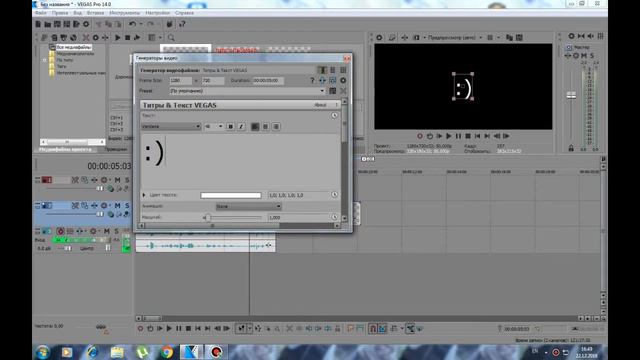The height and width of the screenshot is (360, 640).
Task: Save the current preset in the generator
Action: point(333,91)
